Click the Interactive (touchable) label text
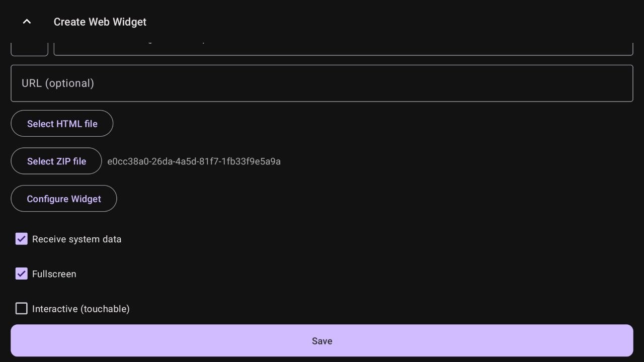This screenshot has height=362, width=644. coord(80,309)
